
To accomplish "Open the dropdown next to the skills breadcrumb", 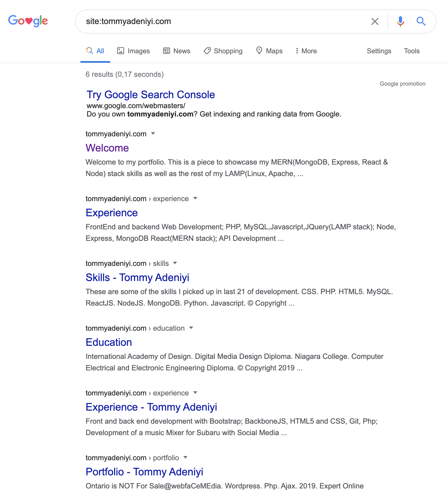I will pyautogui.click(x=175, y=263).
